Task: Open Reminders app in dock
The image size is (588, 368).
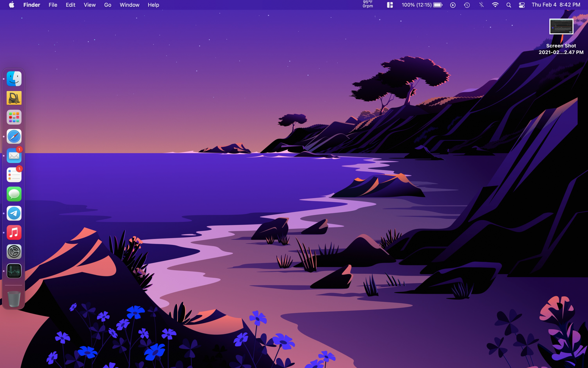Action: [14, 175]
